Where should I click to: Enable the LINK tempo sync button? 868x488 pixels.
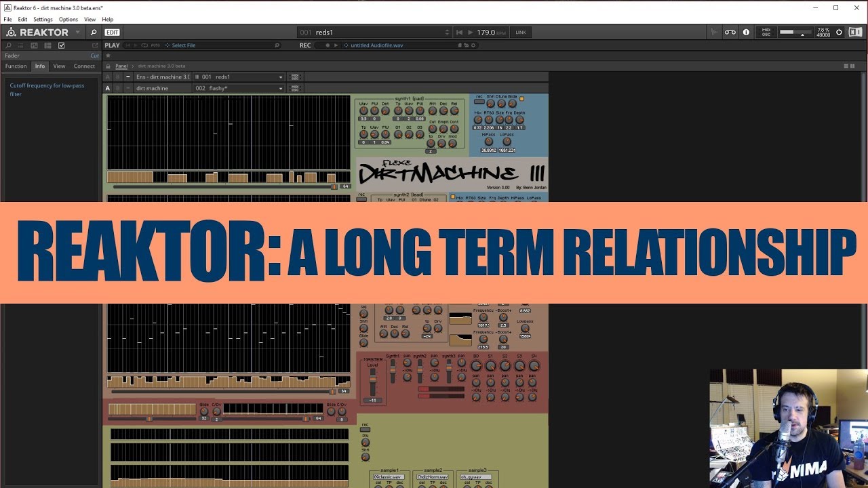tap(521, 33)
